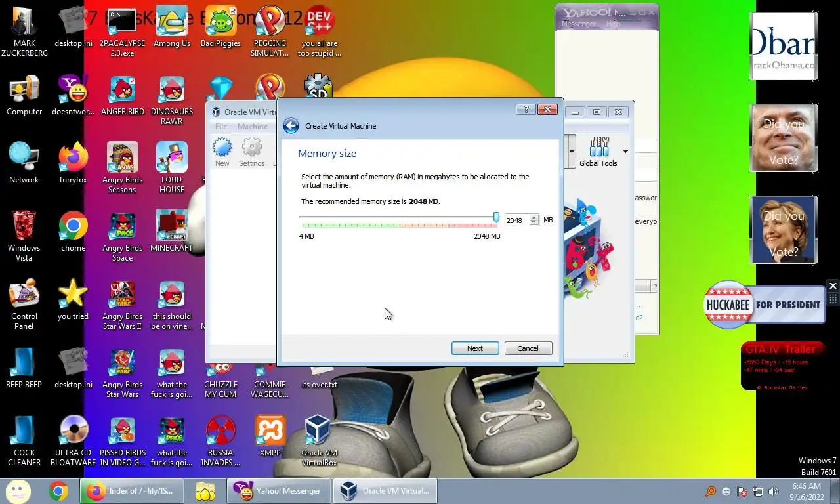
Task: Click the Obama gadget thumbnail
Action: [784, 45]
